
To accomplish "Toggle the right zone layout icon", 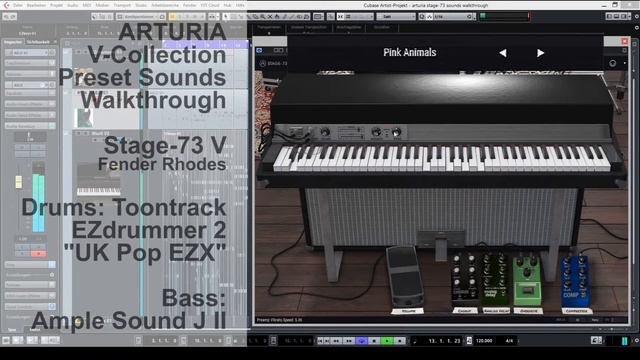I will click(x=624, y=17).
